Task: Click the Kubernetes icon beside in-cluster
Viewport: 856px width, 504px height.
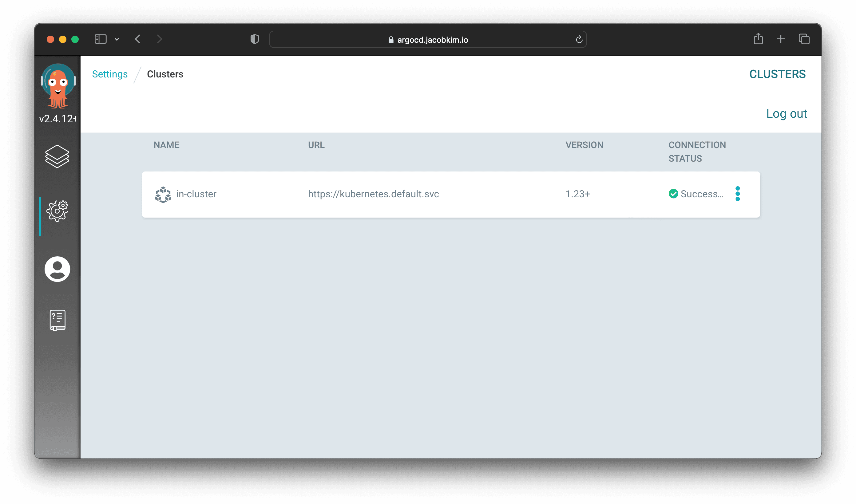Action: pos(163,194)
